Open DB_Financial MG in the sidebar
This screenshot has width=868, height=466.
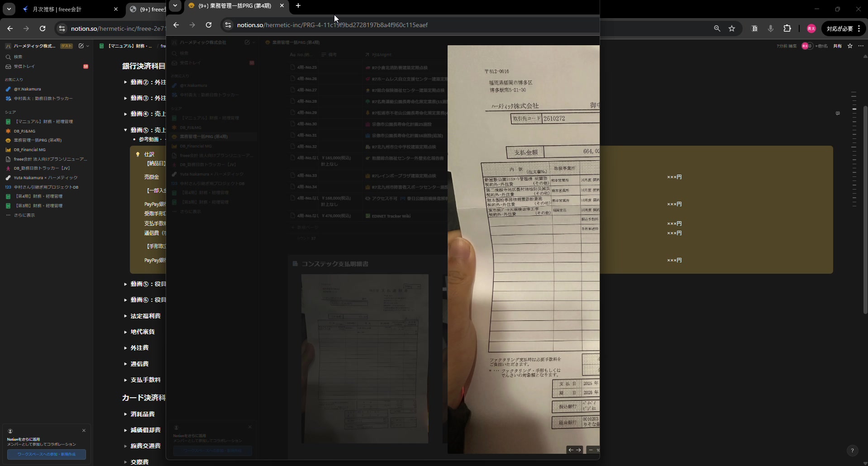click(29, 150)
